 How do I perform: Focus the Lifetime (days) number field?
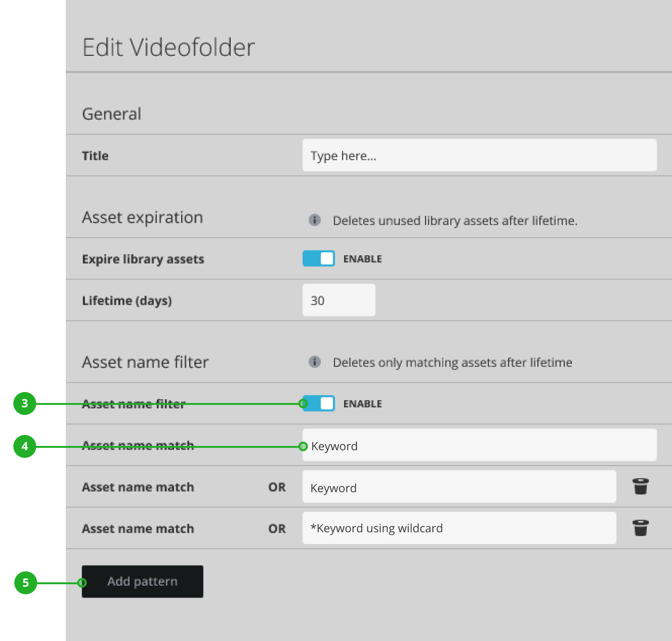click(338, 300)
